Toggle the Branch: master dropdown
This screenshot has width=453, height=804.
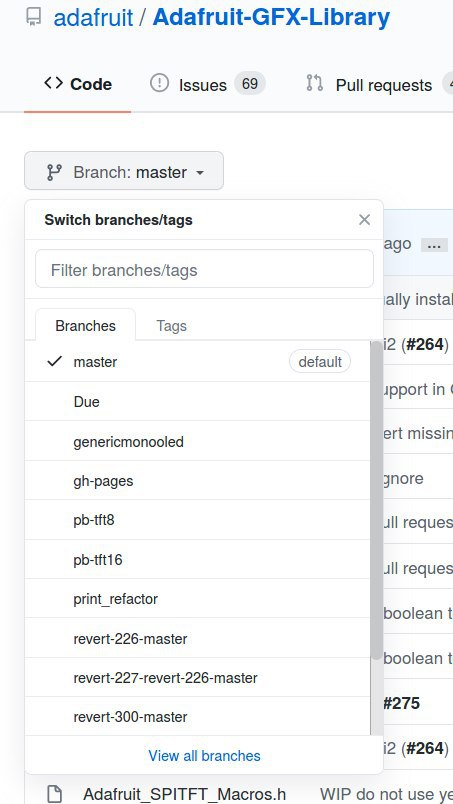[124, 171]
